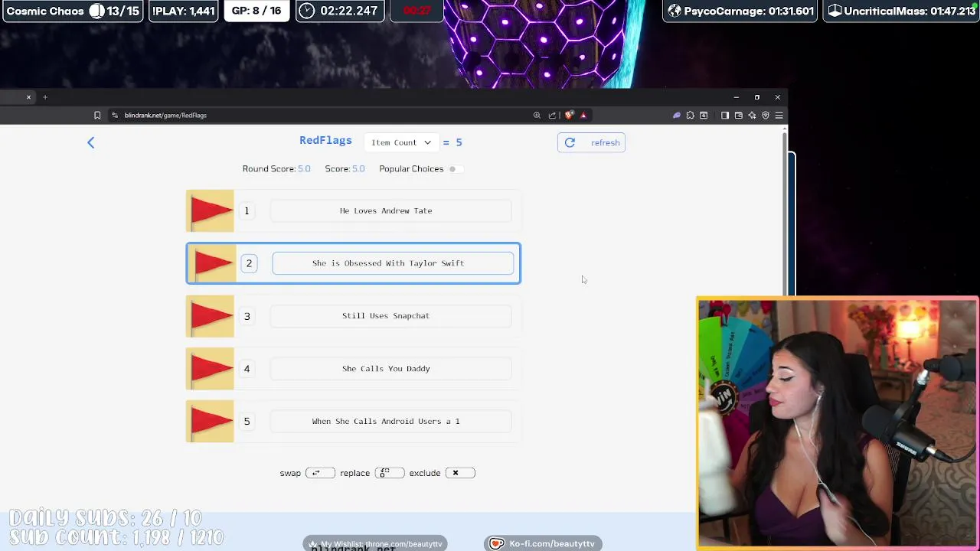
Task: Toggle the browser sidebar panel
Action: (725, 116)
